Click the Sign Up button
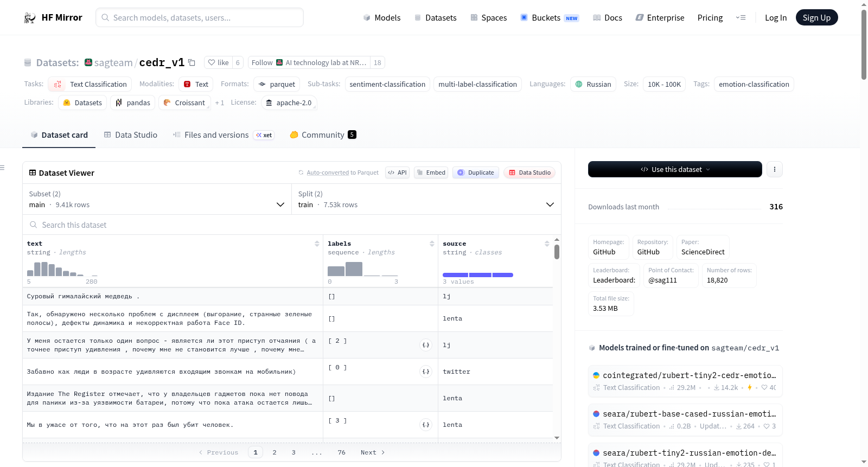The width and height of the screenshot is (868, 467). [x=816, y=18]
